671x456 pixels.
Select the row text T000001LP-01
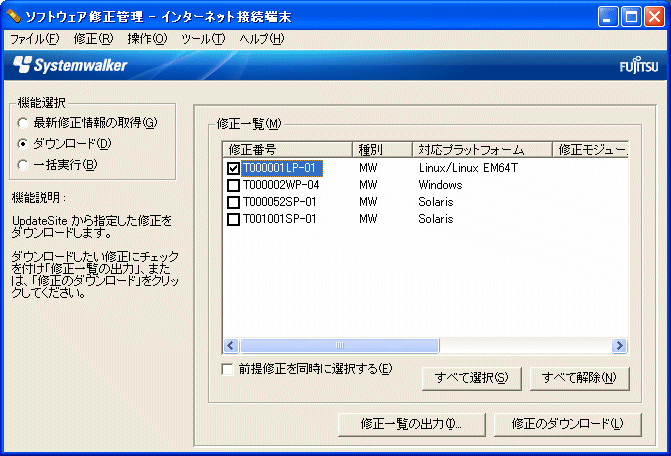coord(282,168)
